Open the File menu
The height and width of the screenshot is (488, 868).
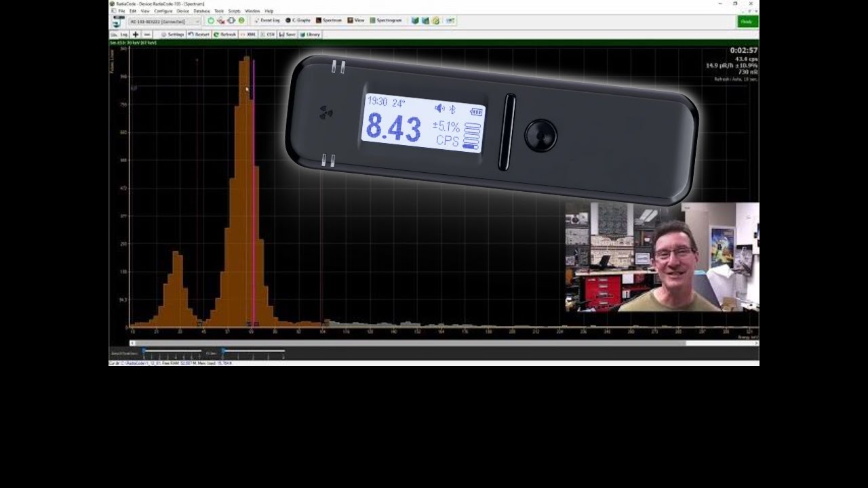(121, 11)
